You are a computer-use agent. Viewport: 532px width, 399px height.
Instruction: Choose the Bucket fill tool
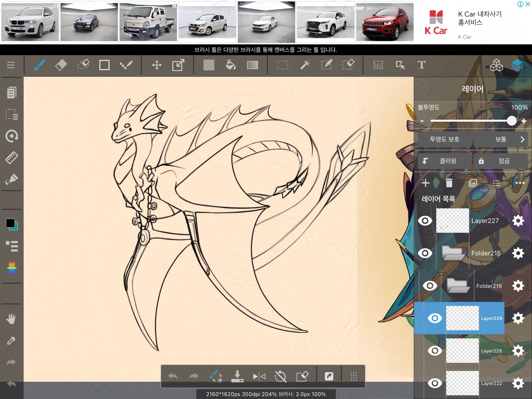(230, 65)
